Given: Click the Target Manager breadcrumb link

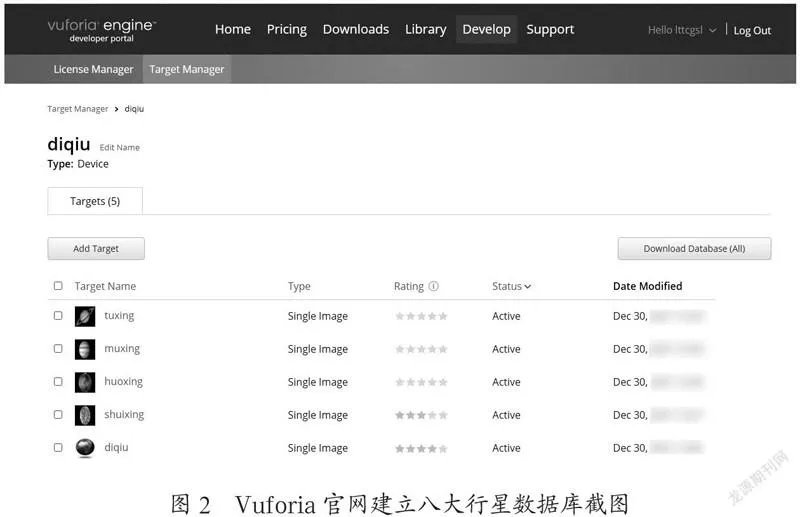Looking at the screenshot, I should pyautogui.click(x=78, y=109).
